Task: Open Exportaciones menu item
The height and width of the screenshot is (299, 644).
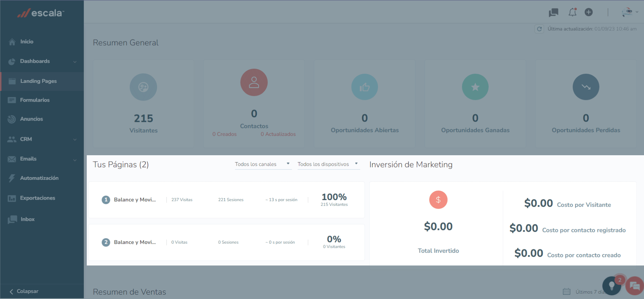Action: point(38,198)
